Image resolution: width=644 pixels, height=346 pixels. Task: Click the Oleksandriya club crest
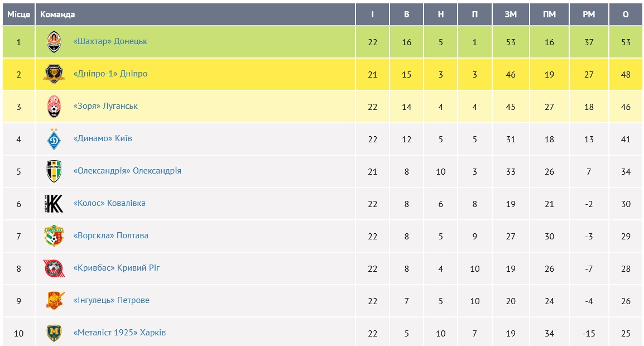coord(54,171)
